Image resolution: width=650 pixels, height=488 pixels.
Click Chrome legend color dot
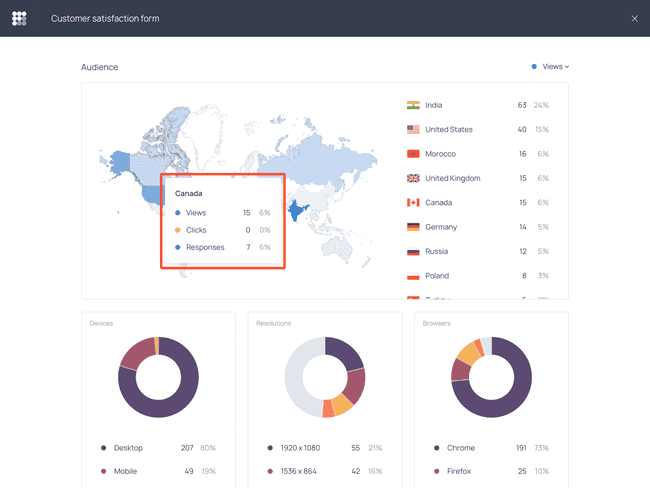tap(437, 448)
